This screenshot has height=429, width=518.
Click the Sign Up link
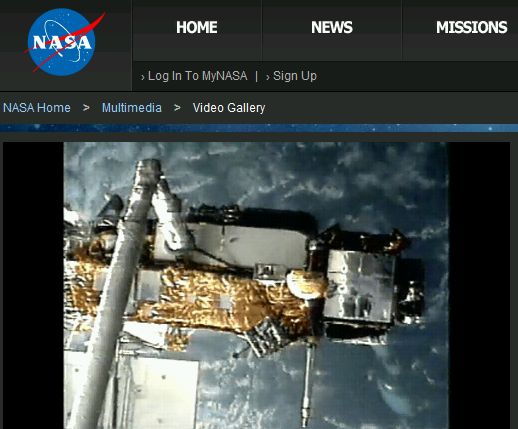point(295,76)
